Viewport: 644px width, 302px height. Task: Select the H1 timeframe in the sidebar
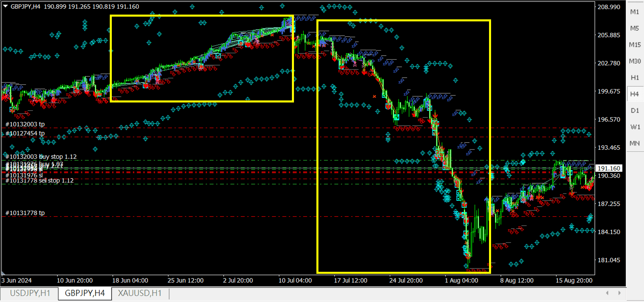634,78
